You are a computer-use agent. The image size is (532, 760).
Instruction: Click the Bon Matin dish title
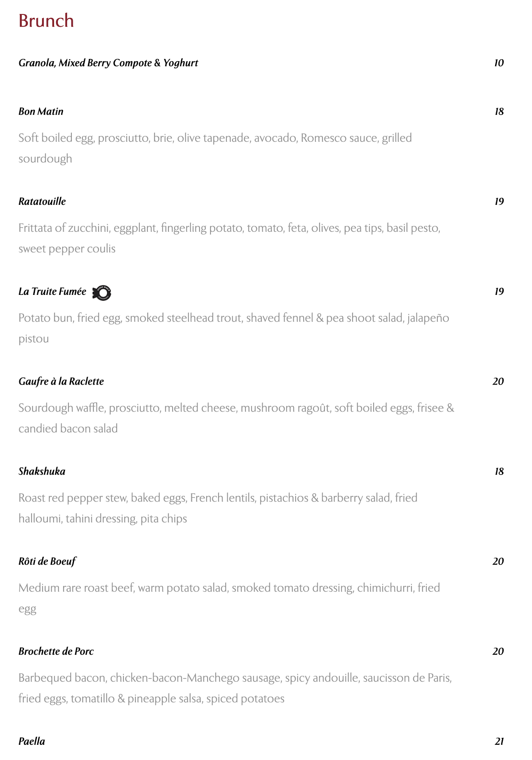point(41,111)
